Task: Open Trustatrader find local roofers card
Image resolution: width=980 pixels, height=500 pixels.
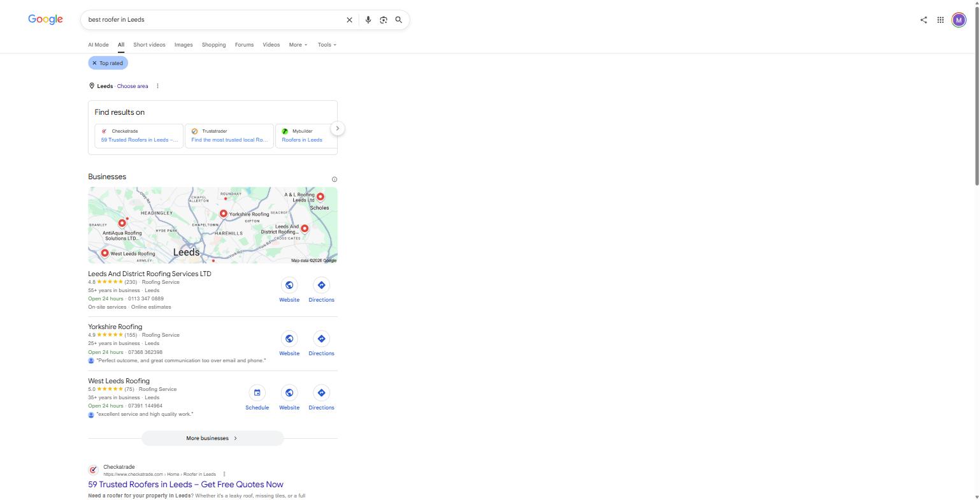Action: pyautogui.click(x=229, y=136)
